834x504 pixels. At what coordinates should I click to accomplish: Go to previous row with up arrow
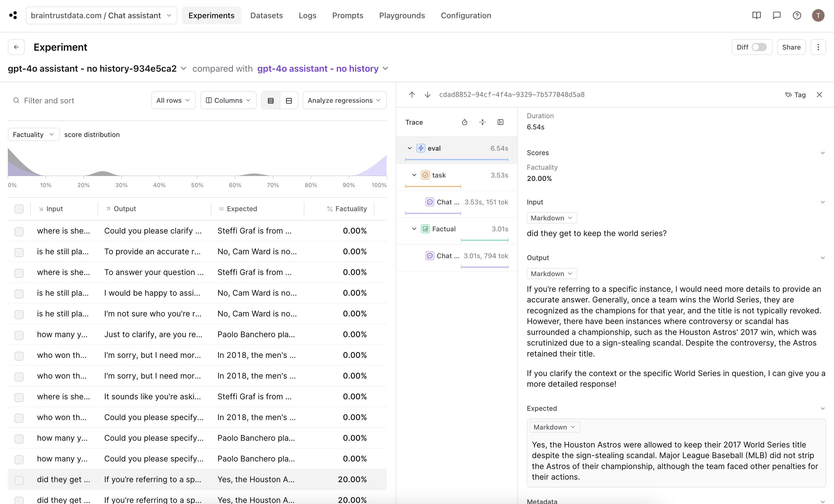pyautogui.click(x=412, y=95)
